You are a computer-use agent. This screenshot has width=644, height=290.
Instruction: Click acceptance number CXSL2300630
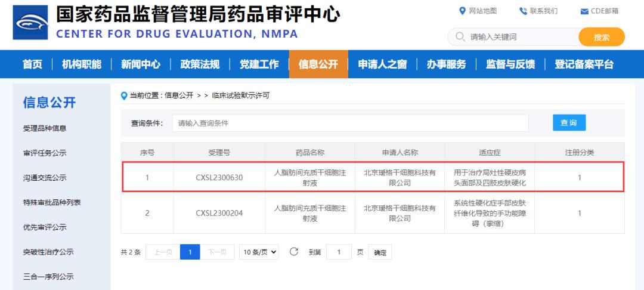coord(219,178)
